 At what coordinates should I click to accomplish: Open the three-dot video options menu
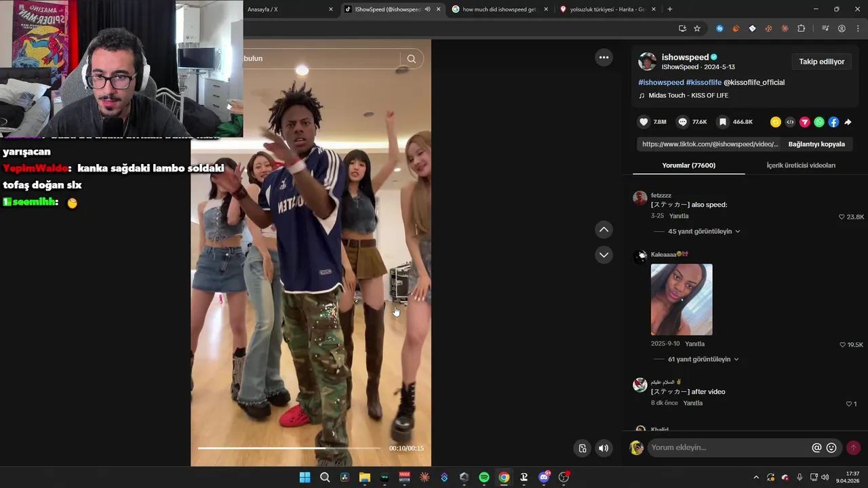point(604,58)
